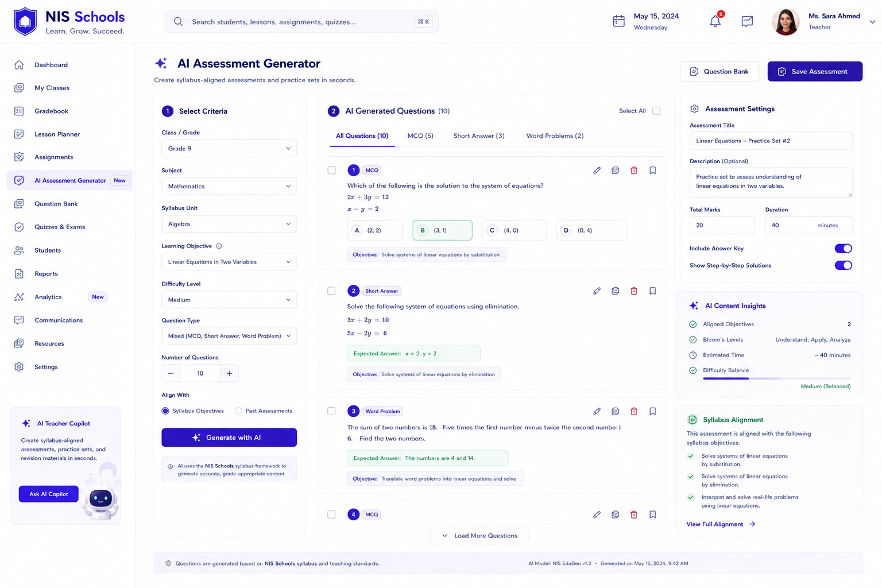Duplicate question 1 with copy icon
Screen dimensions: 882x588
click(x=615, y=171)
